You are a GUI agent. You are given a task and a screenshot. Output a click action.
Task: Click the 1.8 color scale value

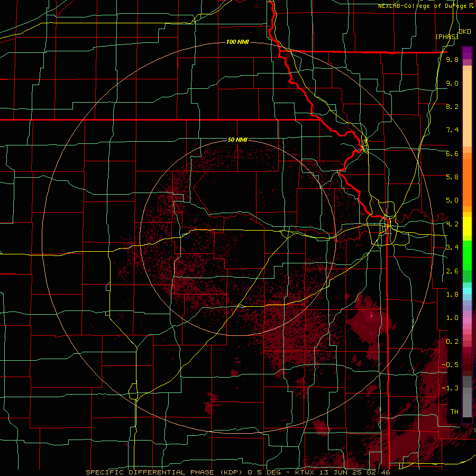point(452,295)
